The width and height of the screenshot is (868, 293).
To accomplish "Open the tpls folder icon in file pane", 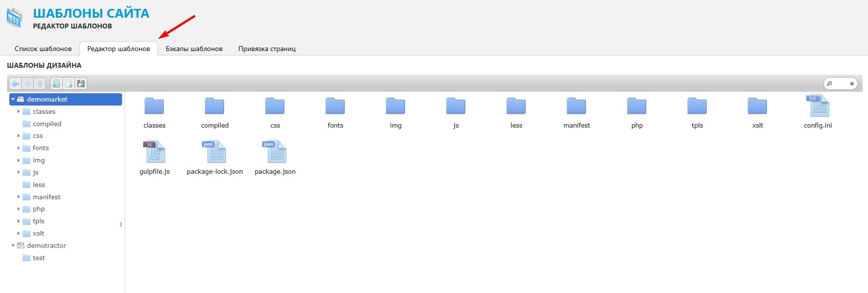I will coord(697,106).
